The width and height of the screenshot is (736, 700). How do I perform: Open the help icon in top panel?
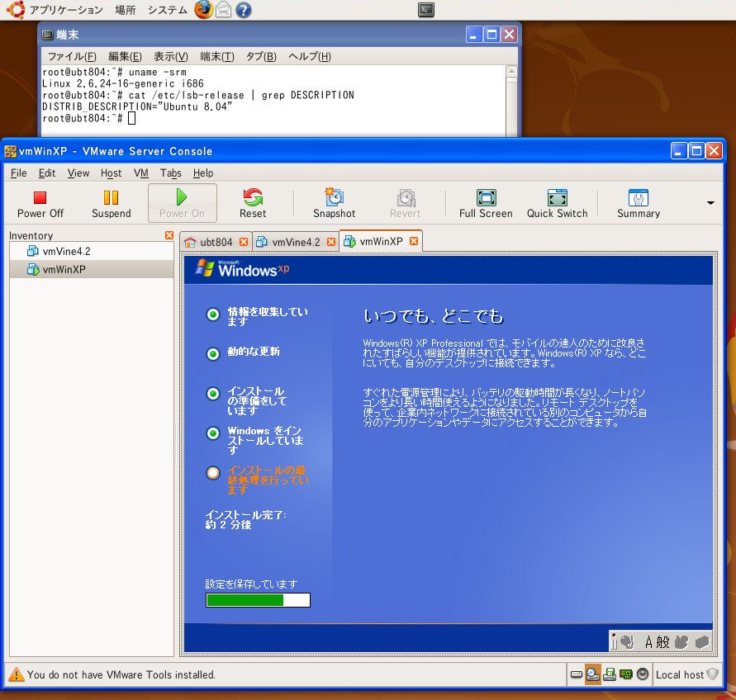[x=243, y=11]
